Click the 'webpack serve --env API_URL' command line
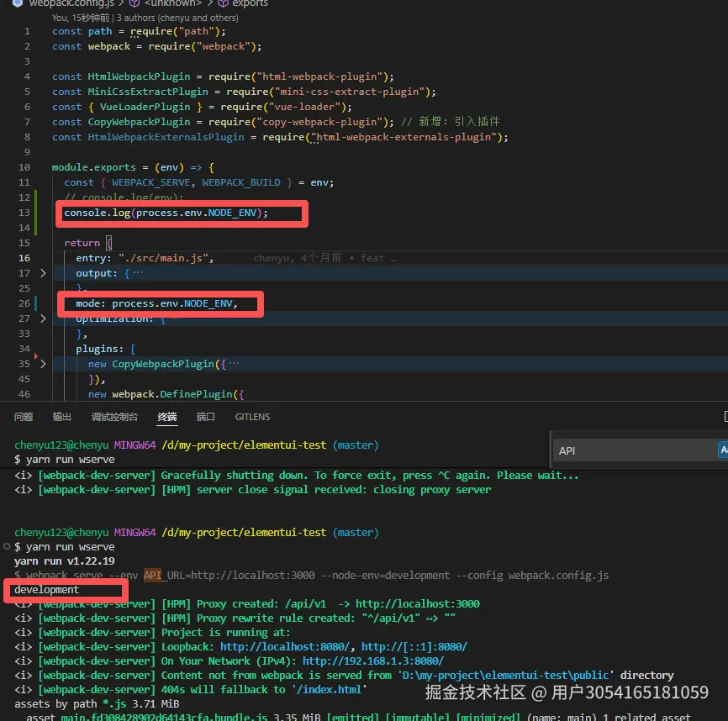 [x=311, y=576]
